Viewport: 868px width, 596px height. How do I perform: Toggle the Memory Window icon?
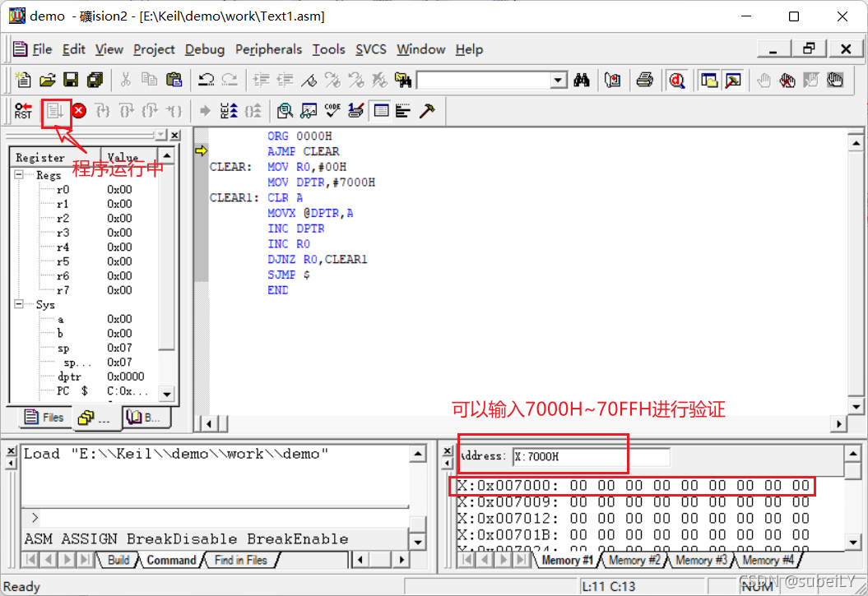pyautogui.click(x=381, y=111)
